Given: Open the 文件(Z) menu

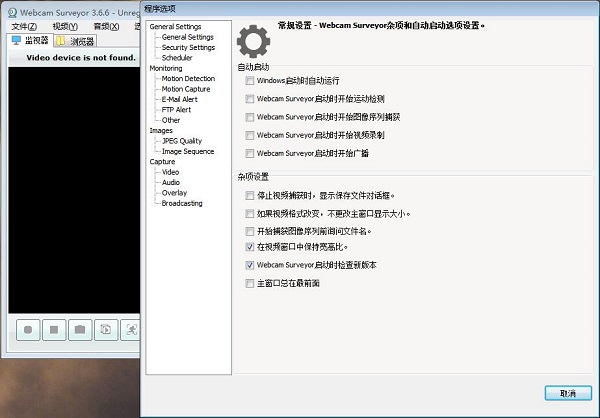Looking at the screenshot, I should [x=24, y=26].
